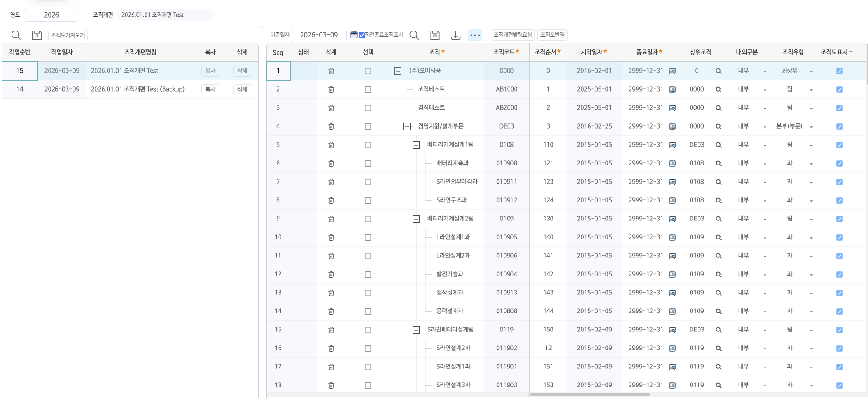Viewport: 868px width, 398px height.
Task: Click the 기준일자 date field 2026-03-09
Action: (319, 35)
